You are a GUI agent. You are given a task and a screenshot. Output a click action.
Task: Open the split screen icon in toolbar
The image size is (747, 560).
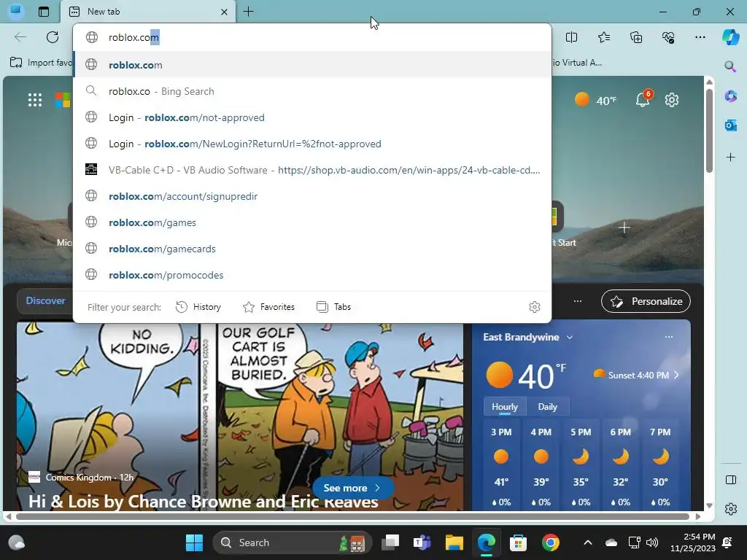click(x=571, y=37)
